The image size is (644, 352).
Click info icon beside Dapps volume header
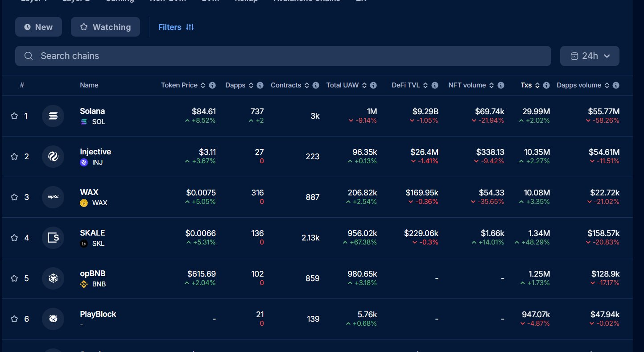tap(616, 85)
